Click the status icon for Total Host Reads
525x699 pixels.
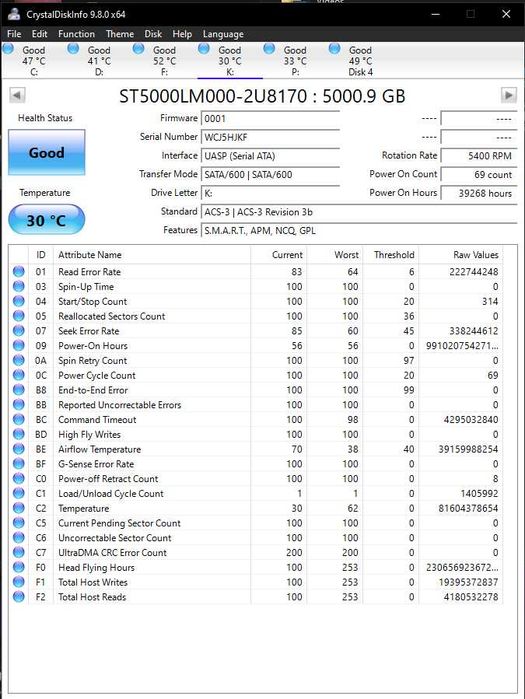(19, 596)
